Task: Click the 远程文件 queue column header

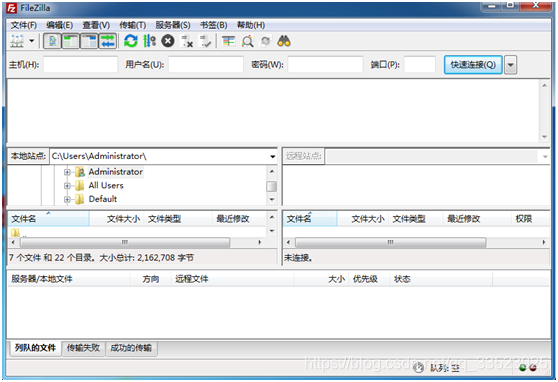Action: (x=233, y=279)
